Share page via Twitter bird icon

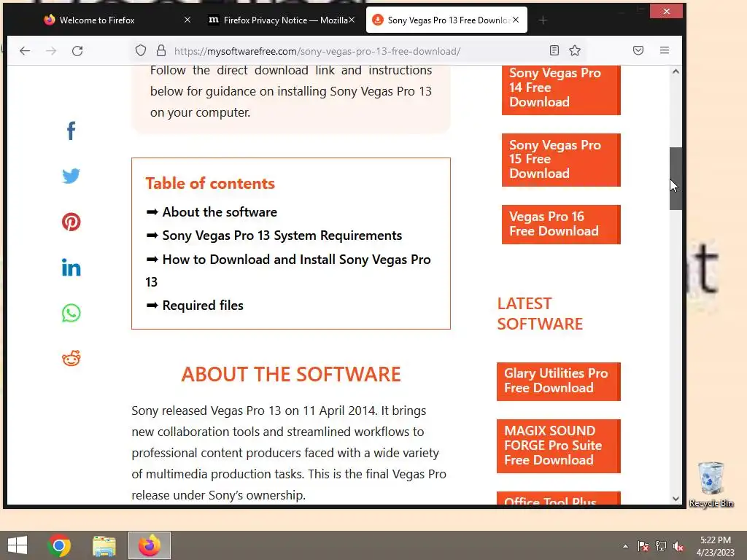click(71, 176)
